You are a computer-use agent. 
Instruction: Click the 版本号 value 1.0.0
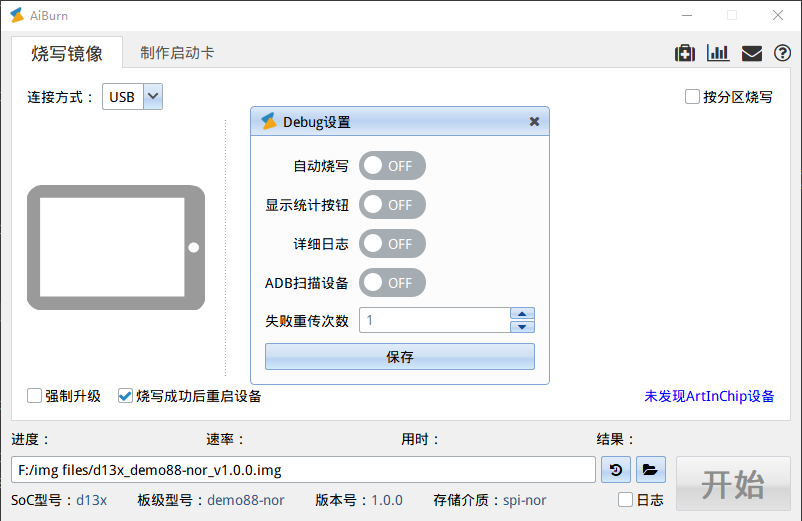(x=387, y=500)
